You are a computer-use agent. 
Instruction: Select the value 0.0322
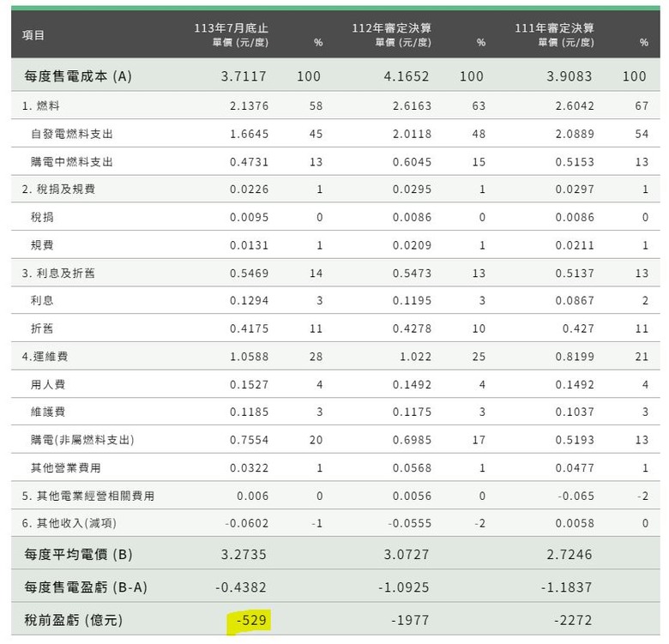tap(250, 468)
